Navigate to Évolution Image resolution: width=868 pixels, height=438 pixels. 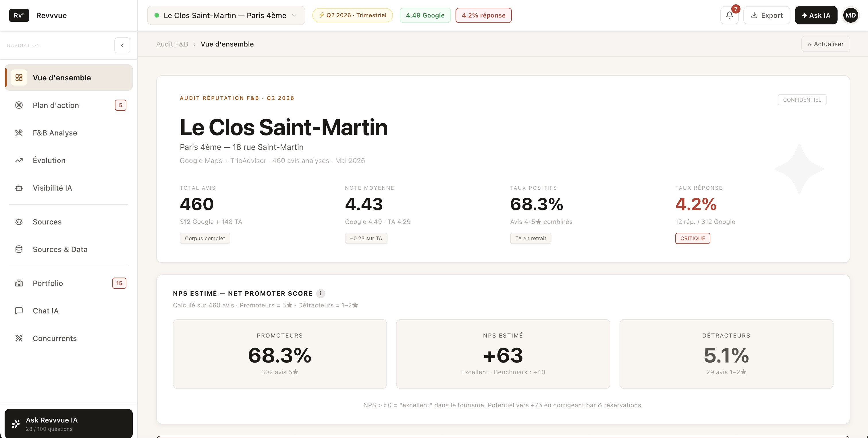click(69, 160)
